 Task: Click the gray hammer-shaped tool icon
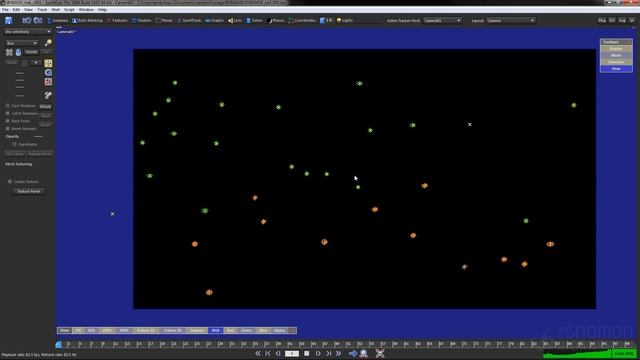(x=48, y=95)
